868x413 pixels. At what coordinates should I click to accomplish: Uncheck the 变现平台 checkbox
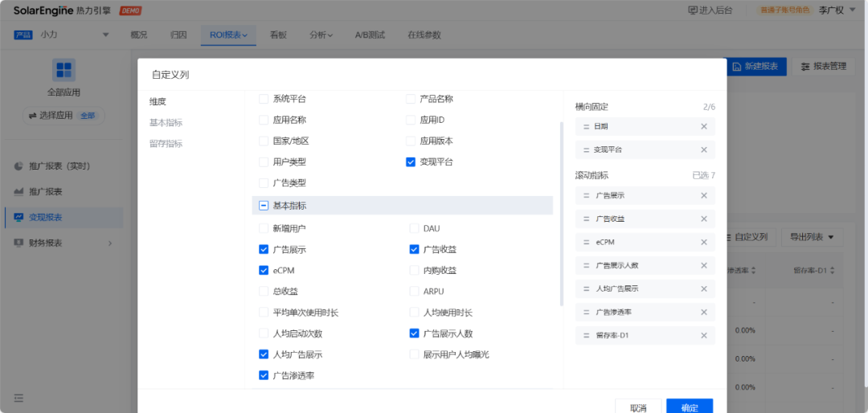click(411, 162)
